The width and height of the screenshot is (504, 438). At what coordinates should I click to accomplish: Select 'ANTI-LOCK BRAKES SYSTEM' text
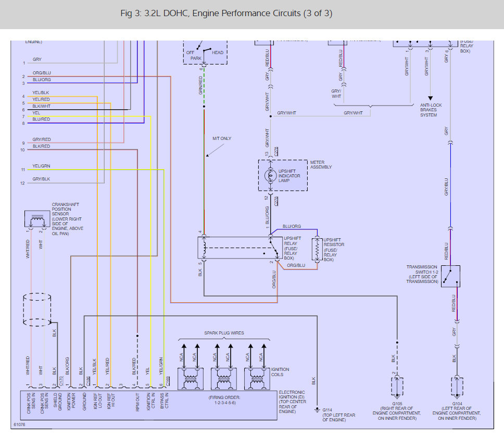pyautogui.click(x=431, y=110)
